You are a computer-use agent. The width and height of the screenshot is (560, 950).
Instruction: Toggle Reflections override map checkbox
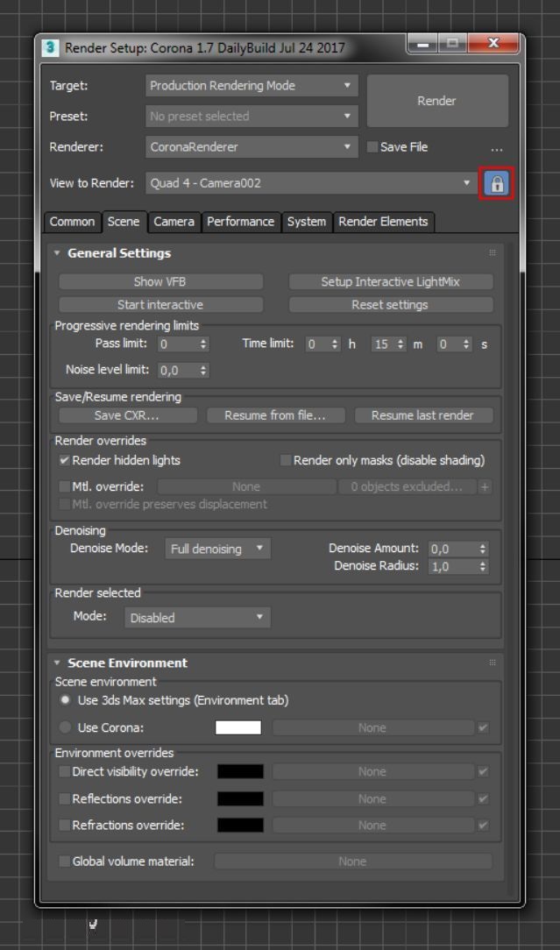(x=483, y=798)
